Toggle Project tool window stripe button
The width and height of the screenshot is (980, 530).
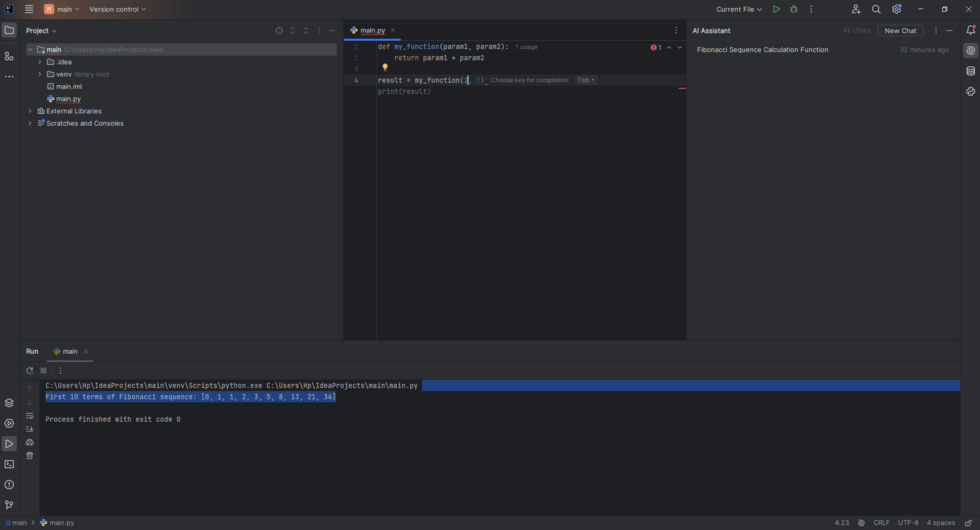coord(9,31)
